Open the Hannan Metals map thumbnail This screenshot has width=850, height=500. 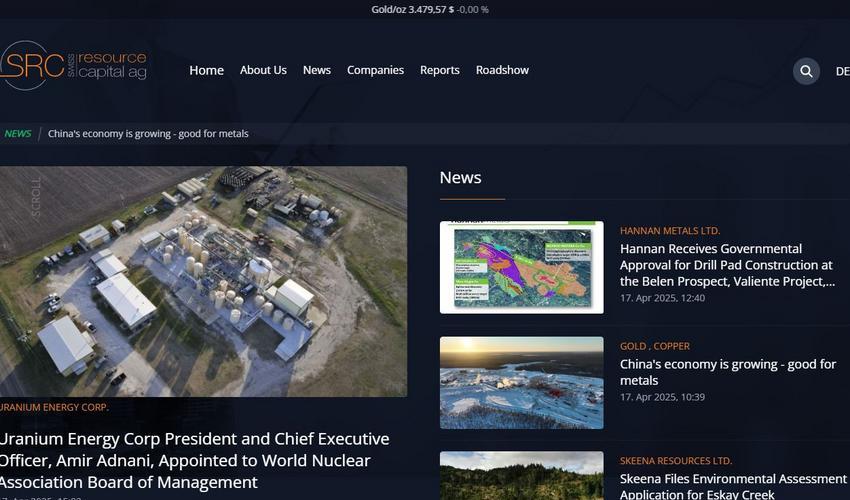521,267
